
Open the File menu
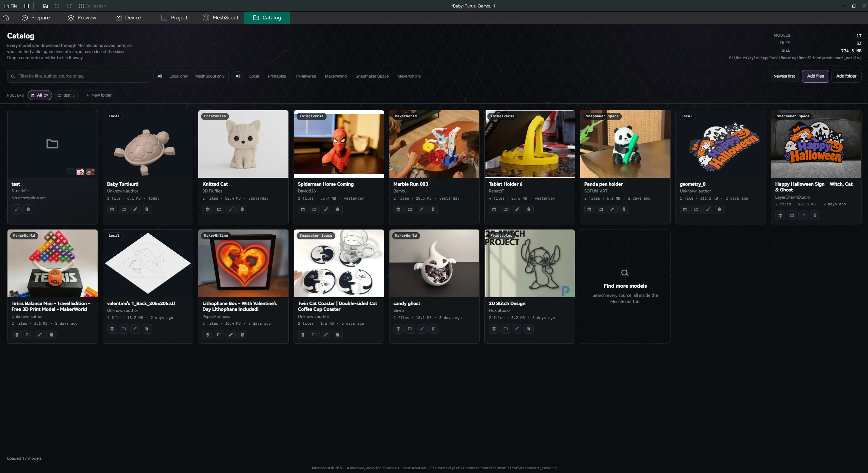11,6
